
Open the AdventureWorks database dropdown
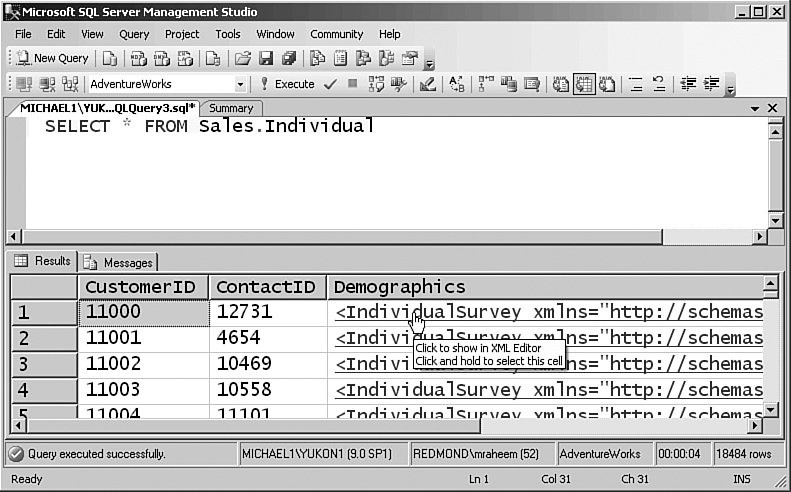point(241,84)
